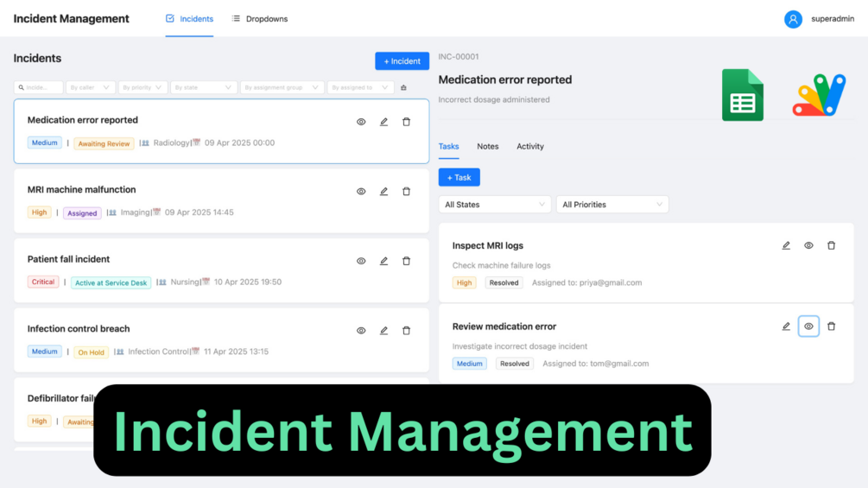
Task: Delete the MRI machine malfunction incident
Action: click(406, 192)
